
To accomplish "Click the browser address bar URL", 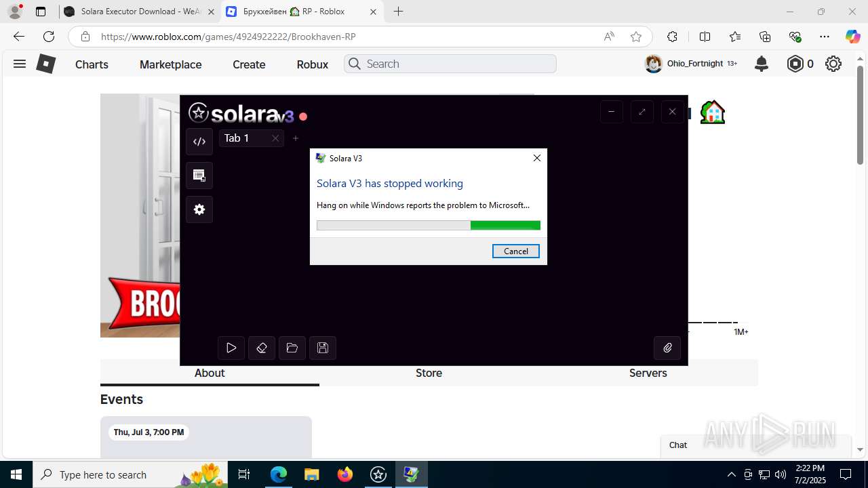I will pos(229,37).
